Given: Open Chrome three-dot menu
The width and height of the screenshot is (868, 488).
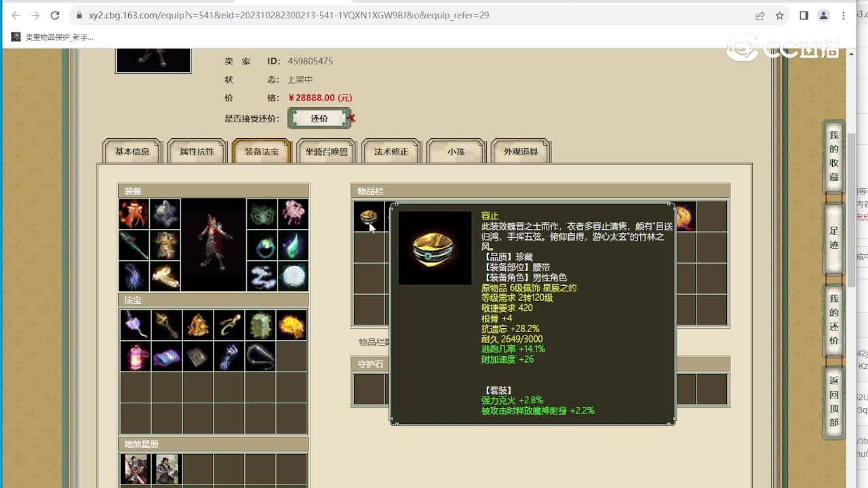Looking at the screenshot, I should coord(844,15).
